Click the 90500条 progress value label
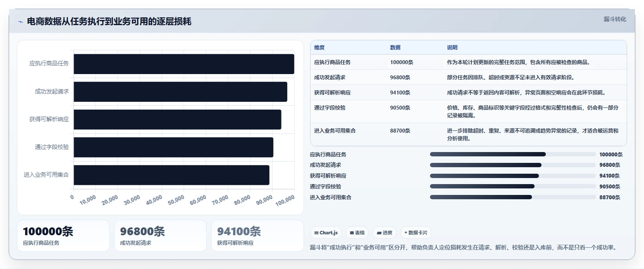Viewport: 644px width, 269px height. [610, 187]
